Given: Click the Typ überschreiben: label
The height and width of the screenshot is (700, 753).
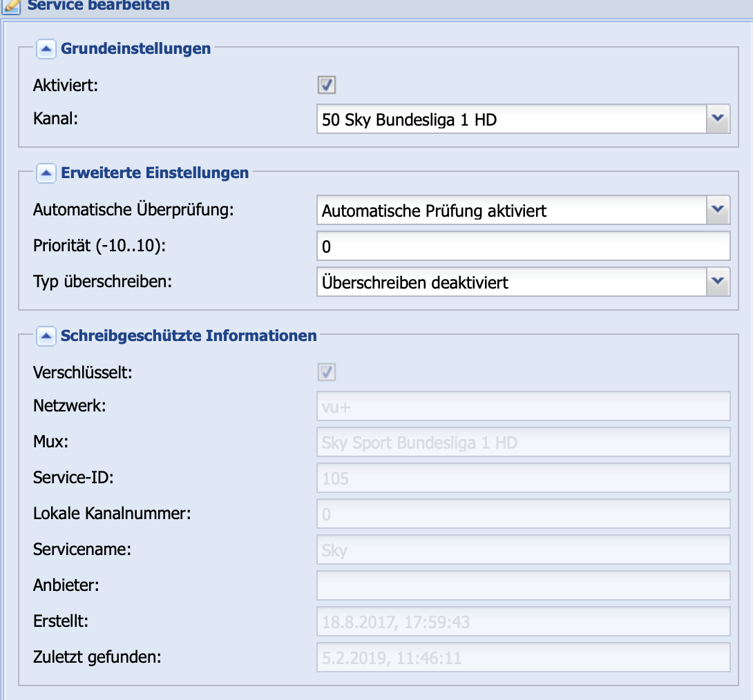Looking at the screenshot, I should tap(102, 282).
